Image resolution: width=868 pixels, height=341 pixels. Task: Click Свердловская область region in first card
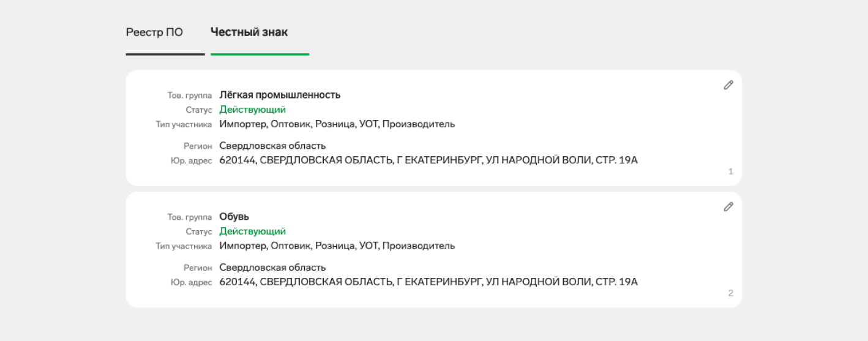272,146
